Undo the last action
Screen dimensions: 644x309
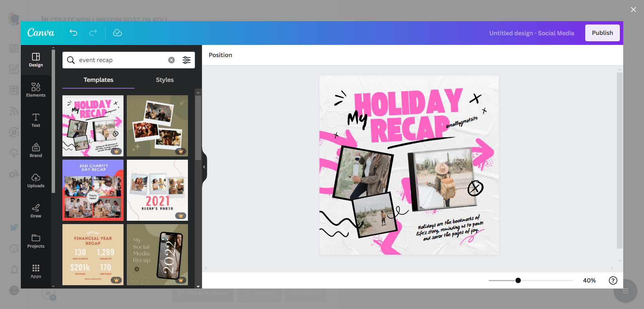73,33
